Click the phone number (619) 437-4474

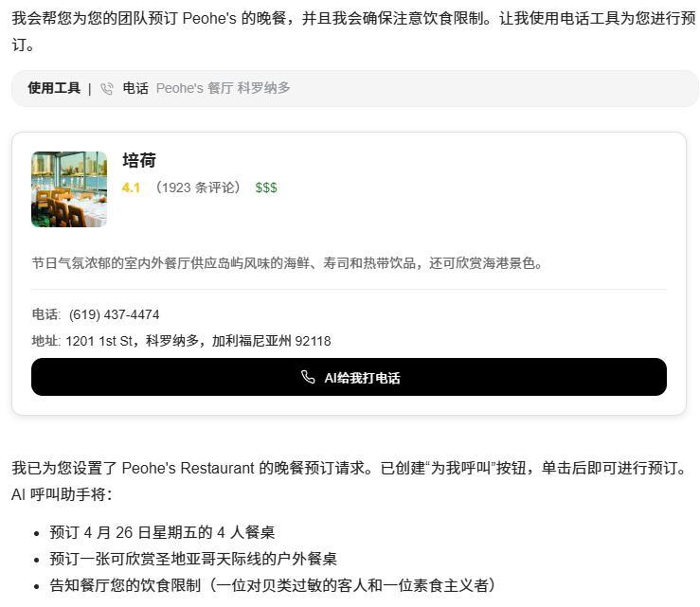pos(115,314)
